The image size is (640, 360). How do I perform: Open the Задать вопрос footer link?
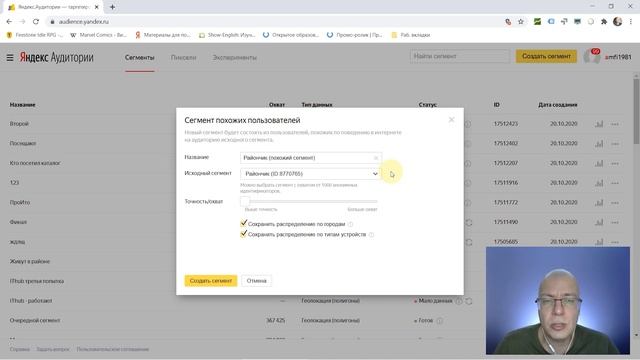click(x=53, y=349)
